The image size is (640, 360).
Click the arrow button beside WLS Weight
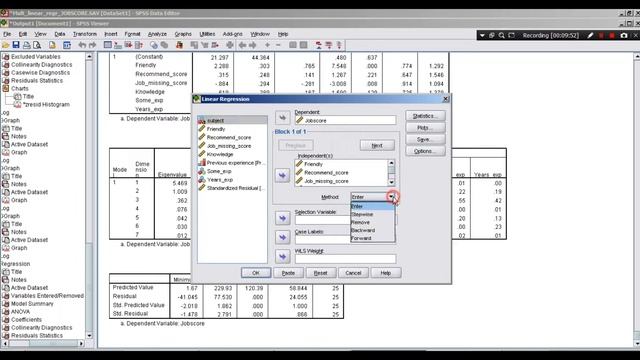(x=282, y=256)
